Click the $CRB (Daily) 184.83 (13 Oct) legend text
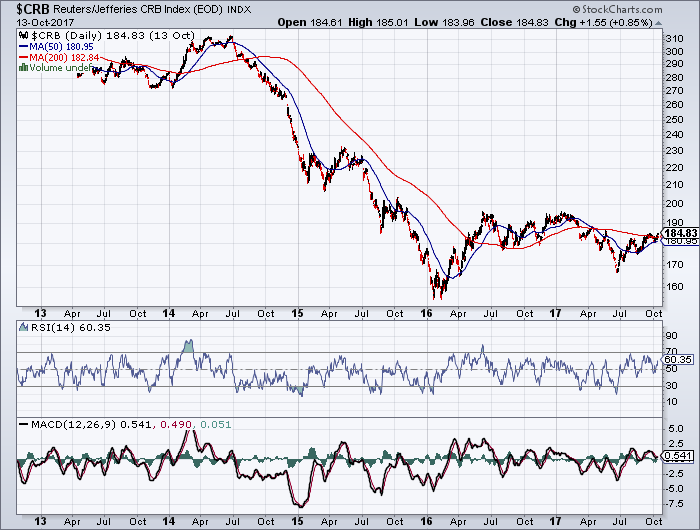 point(113,35)
